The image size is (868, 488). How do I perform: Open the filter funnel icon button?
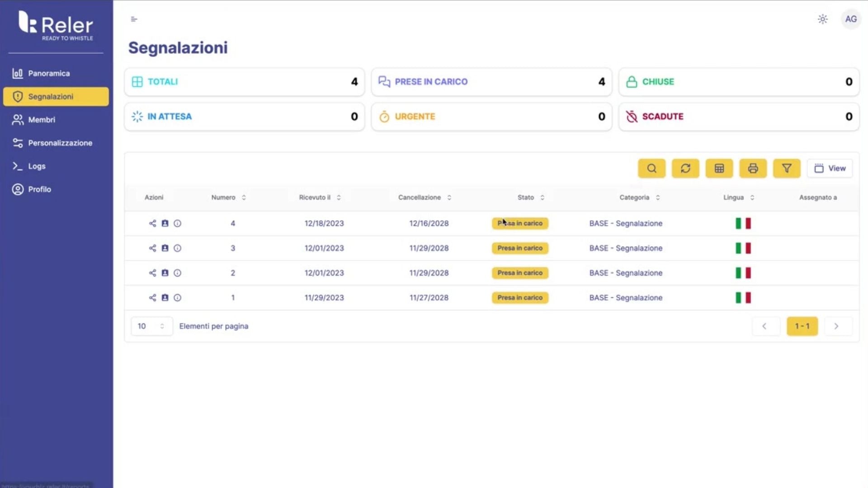pos(787,169)
